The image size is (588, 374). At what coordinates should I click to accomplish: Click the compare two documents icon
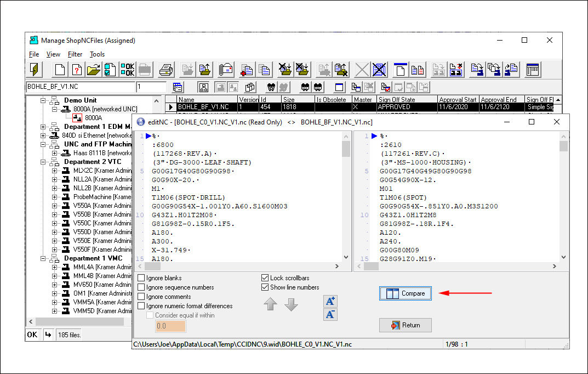418,70
